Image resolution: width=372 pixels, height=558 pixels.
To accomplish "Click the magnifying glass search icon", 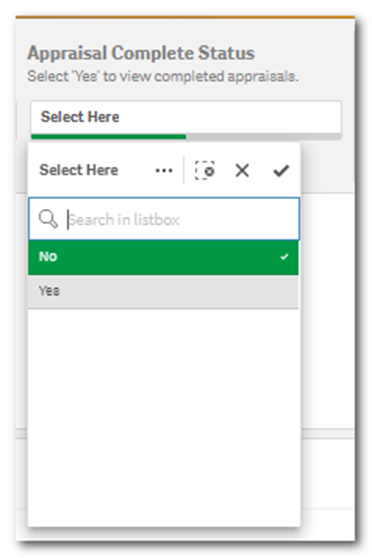I will coord(48,219).
